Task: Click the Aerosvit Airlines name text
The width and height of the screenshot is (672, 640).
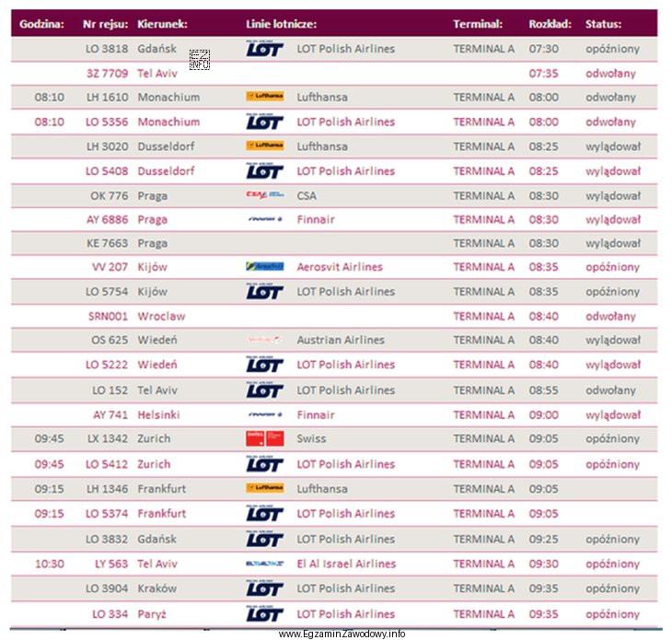Action: (x=340, y=267)
